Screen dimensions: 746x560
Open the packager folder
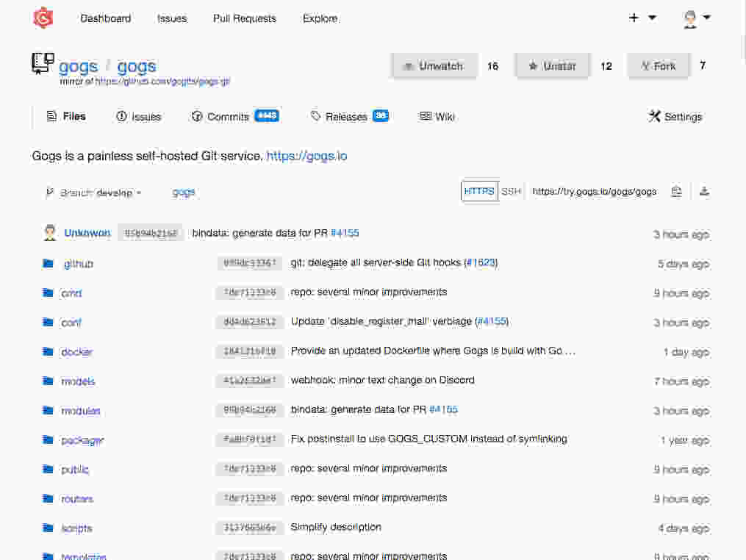pos(83,440)
